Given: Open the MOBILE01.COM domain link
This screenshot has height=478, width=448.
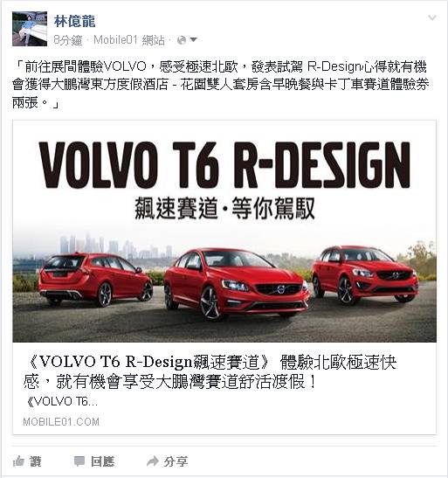Looking at the screenshot, I should click(x=61, y=421).
